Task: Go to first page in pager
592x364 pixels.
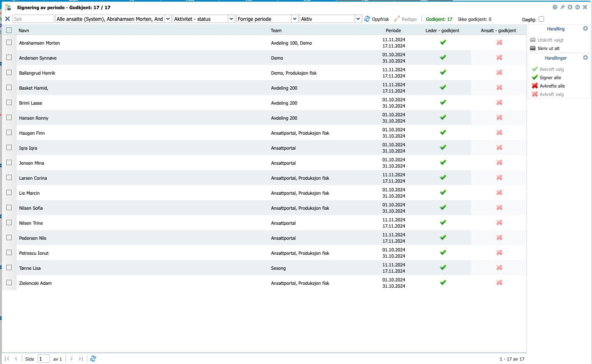Action: (7, 359)
